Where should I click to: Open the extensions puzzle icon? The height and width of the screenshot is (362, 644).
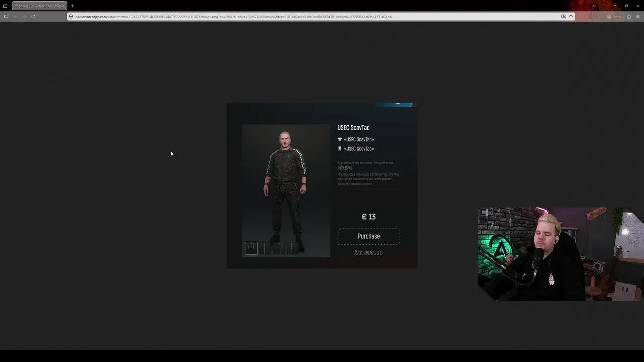(x=629, y=16)
